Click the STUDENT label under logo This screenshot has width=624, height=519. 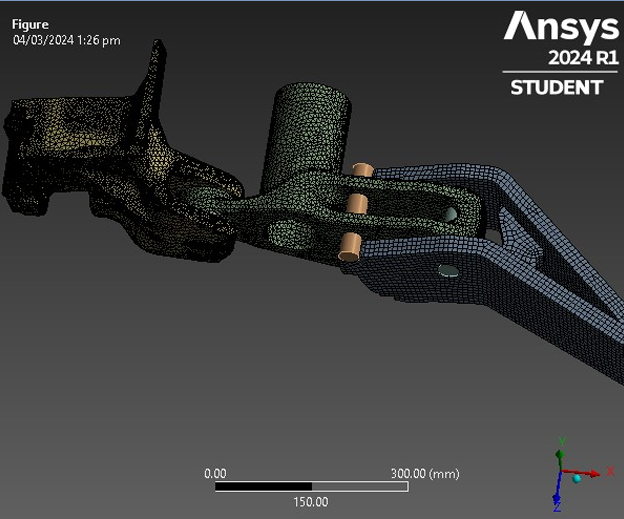(x=557, y=88)
